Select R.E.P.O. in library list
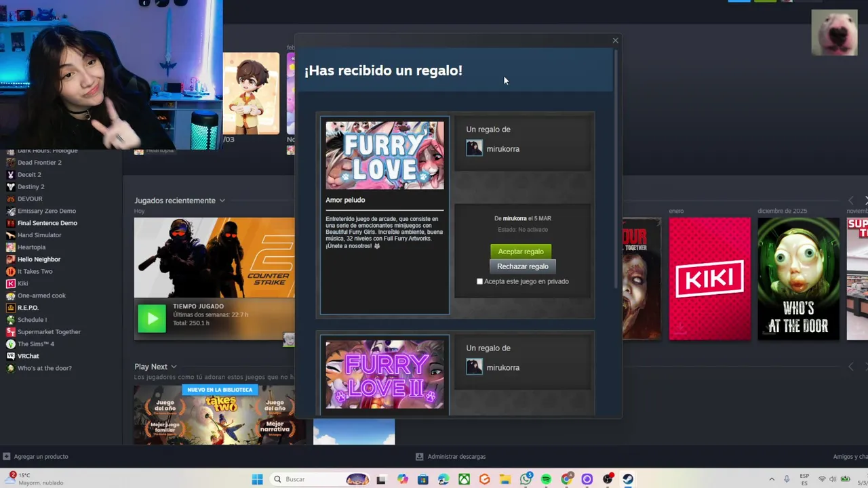The width and height of the screenshot is (868, 488). coord(28,308)
